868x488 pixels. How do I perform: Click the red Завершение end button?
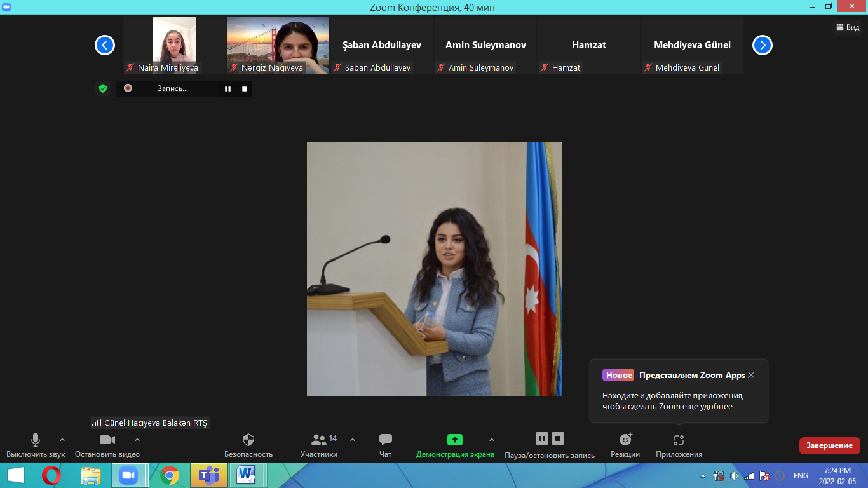[x=829, y=445]
